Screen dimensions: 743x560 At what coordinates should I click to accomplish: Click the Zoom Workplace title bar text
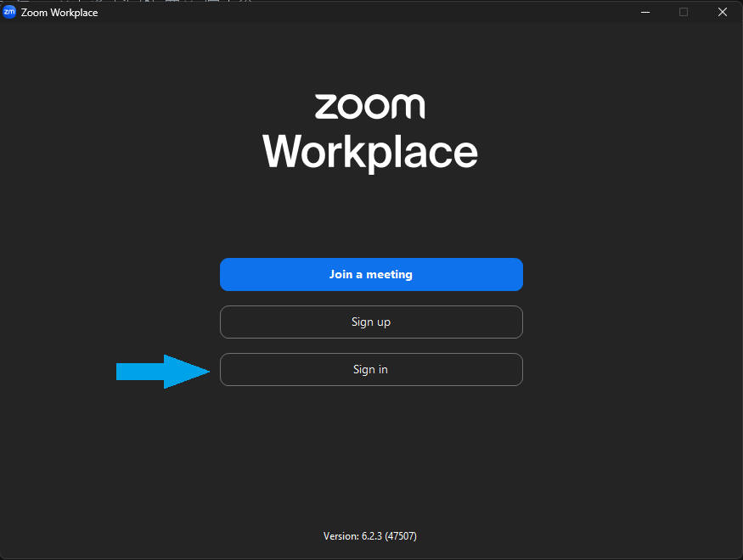click(59, 13)
